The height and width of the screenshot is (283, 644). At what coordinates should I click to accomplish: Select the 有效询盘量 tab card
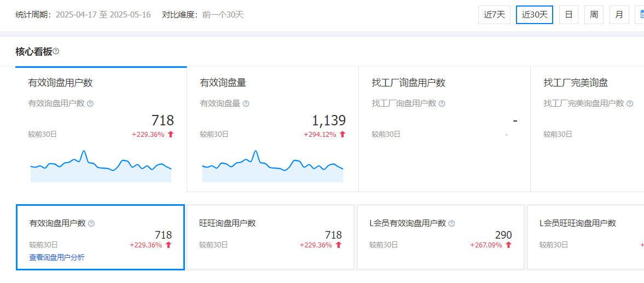coord(272,129)
